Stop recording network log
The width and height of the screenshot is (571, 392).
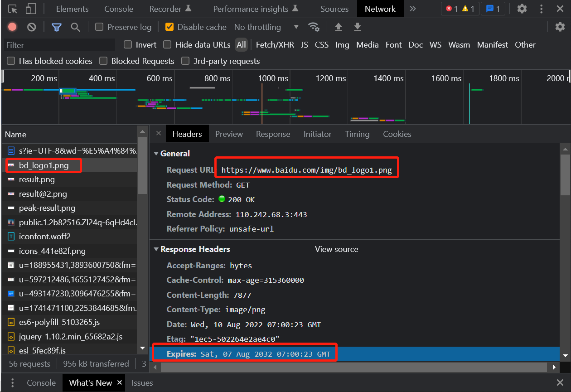coord(12,27)
